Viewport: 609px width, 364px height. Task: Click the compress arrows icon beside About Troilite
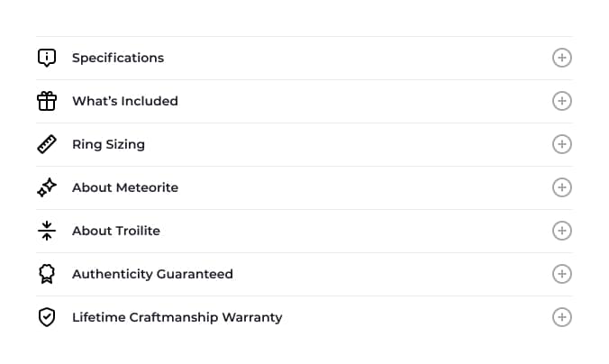47,231
